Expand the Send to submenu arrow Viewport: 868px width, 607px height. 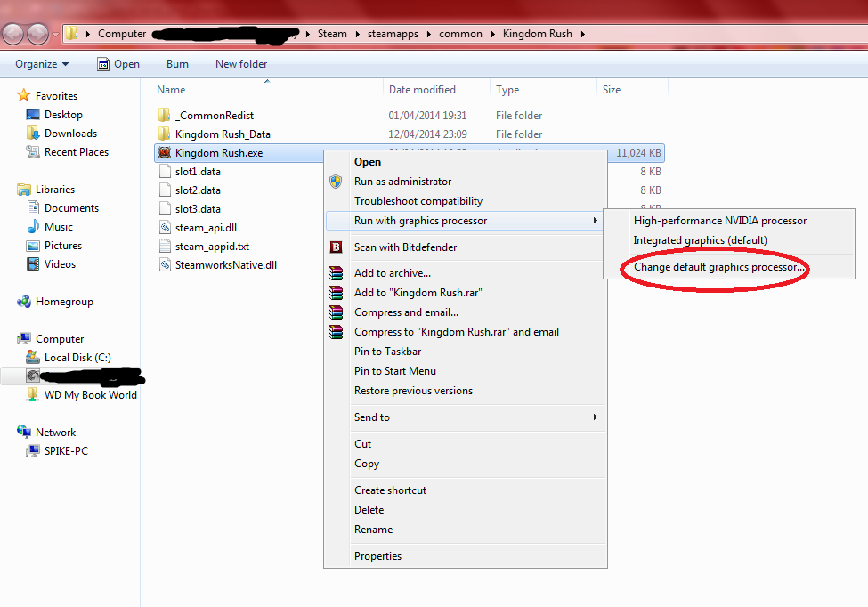[x=595, y=417]
